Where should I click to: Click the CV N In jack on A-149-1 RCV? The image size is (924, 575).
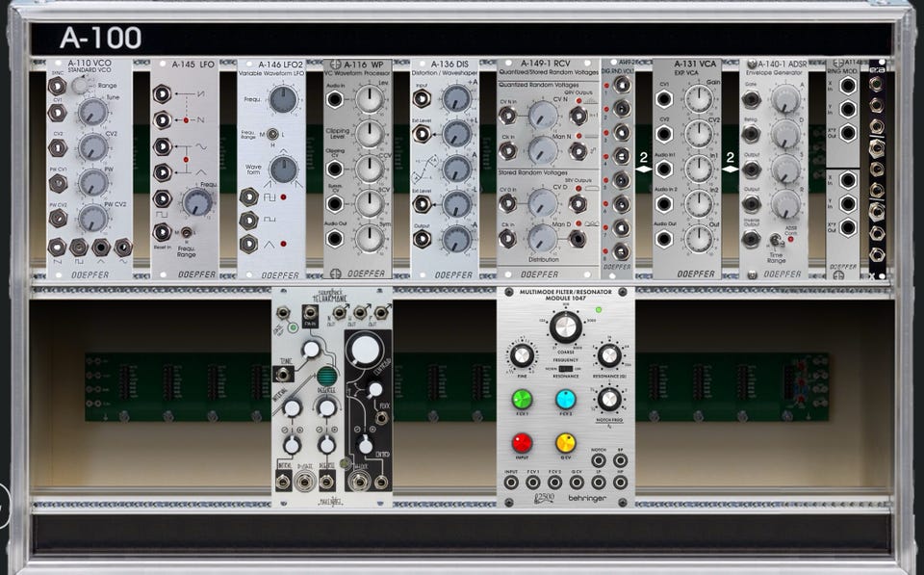pos(507,116)
